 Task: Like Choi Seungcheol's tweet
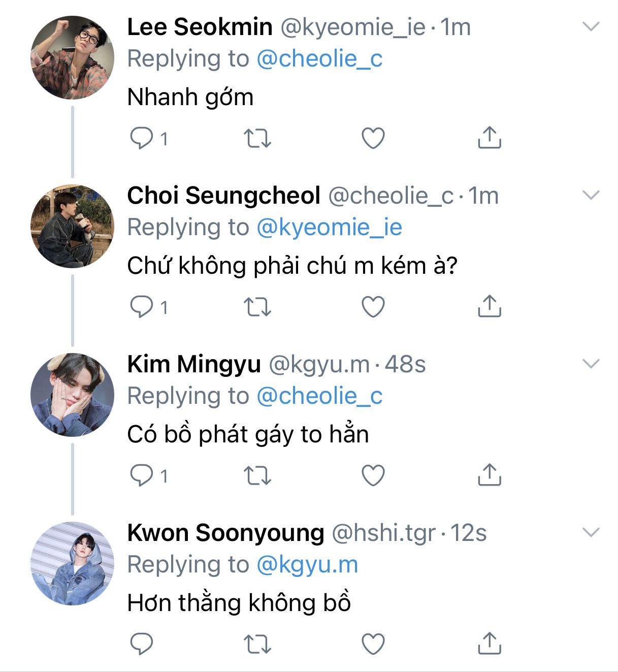tap(373, 307)
